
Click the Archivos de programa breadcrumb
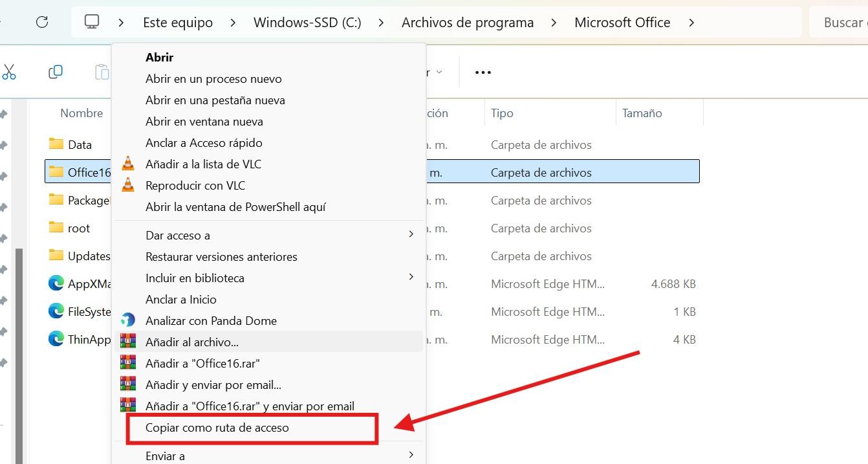pyautogui.click(x=467, y=21)
